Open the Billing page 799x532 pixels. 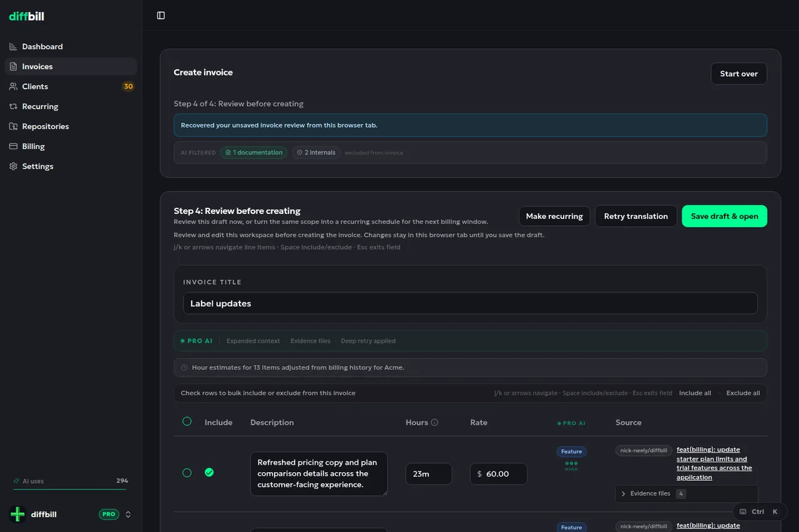coord(71,147)
